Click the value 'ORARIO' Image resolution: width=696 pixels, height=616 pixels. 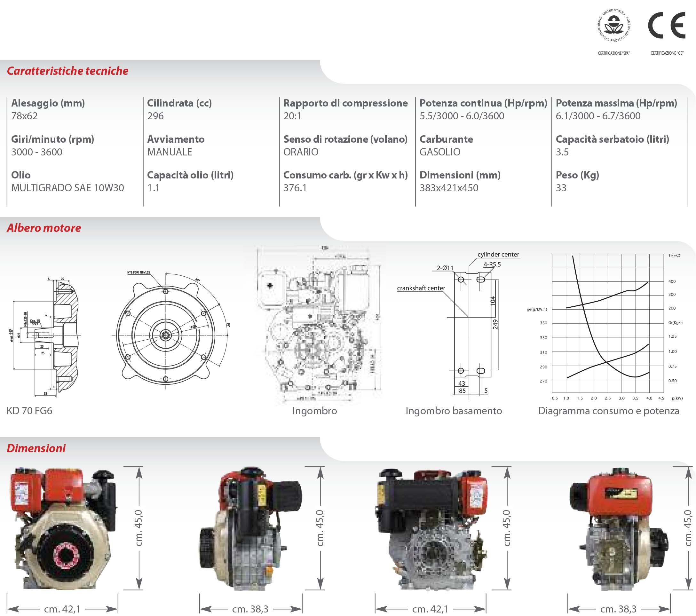[301, 152]
